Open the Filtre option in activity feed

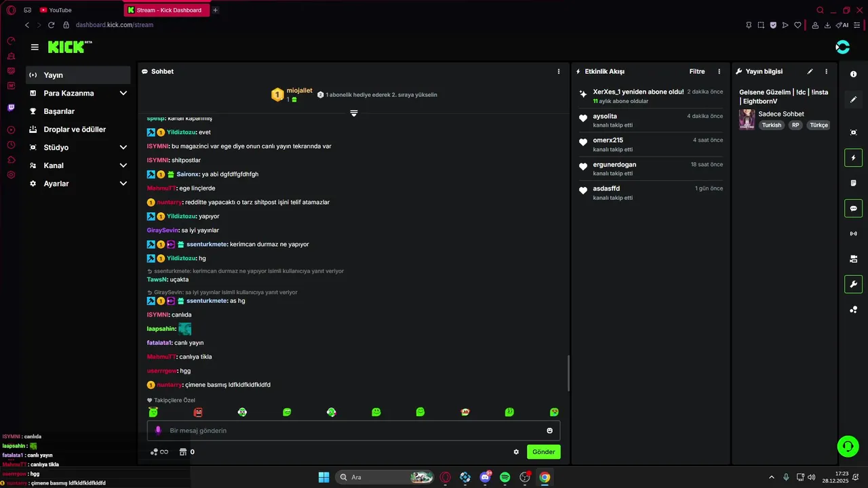coord(697,71)
